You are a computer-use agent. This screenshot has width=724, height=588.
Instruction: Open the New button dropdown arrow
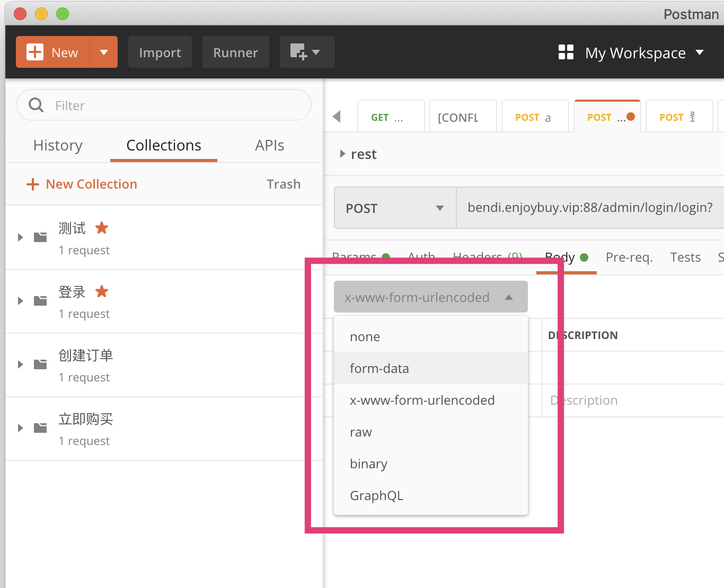pyautogui.click(x=104, y=52)
